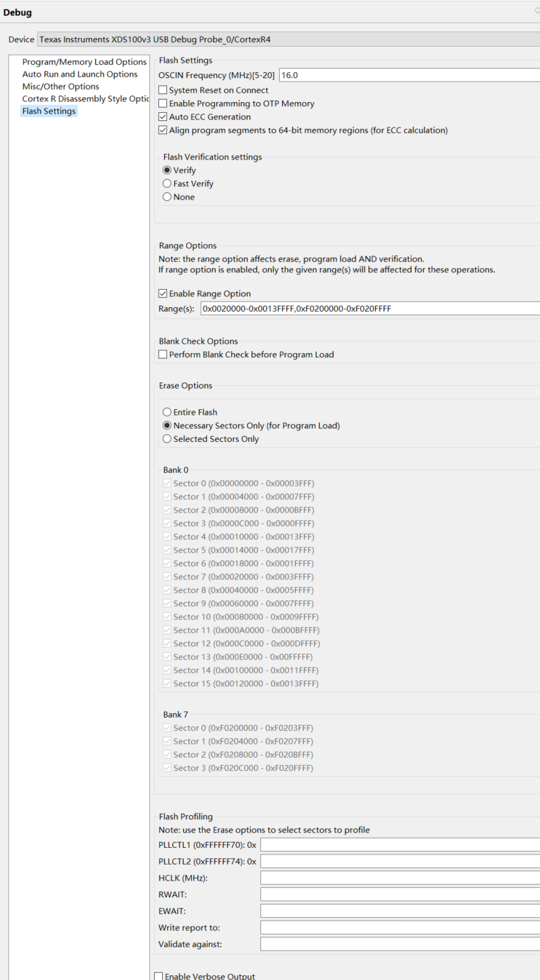Open Auto Run and Launch Options
Image resolution: width=540 pixels, height=980 pixels.
point(80,74)
